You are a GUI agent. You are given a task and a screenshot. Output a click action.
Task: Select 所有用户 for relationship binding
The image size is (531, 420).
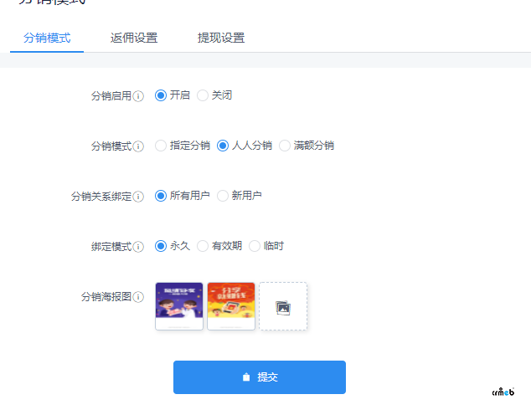point(161,196)
